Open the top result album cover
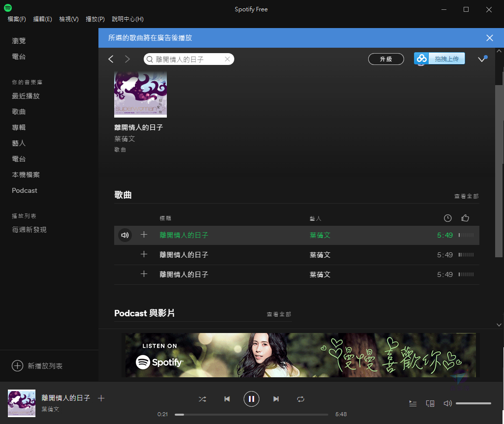 (x=140, y=94)
